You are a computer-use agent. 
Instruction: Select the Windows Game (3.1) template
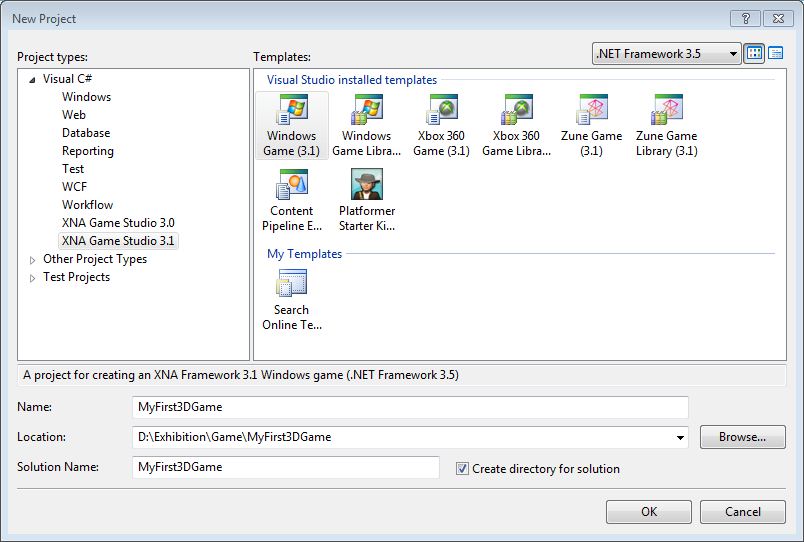[291, 126]
